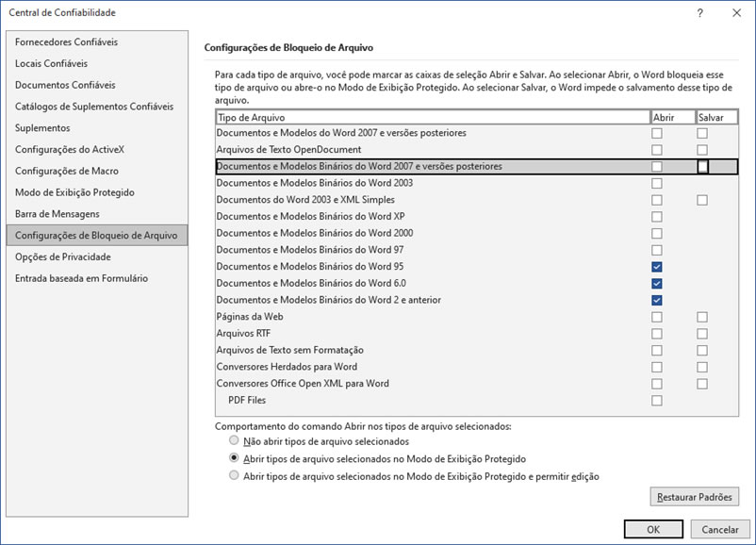Click the 'Tipo de Arquivo' column header
The width and height of the screenshot is (756, 545).
[x=433, y=117]
